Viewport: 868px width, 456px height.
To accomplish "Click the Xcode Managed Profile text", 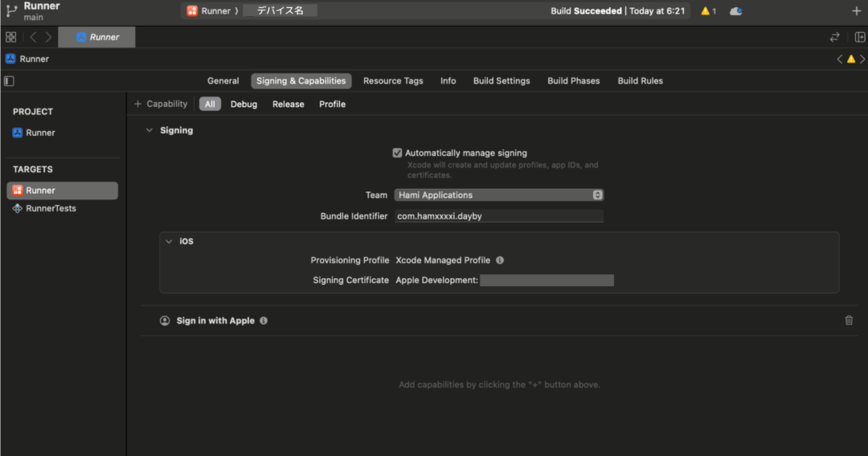I will (443, 261).
